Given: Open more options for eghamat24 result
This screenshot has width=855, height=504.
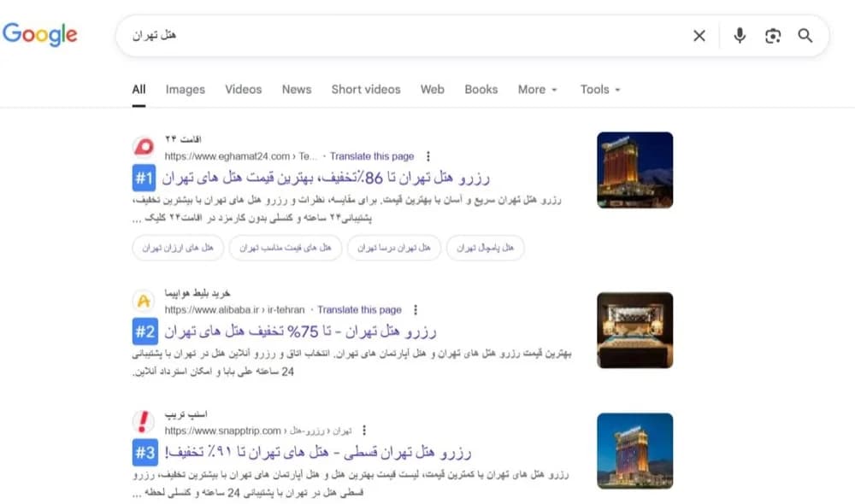Looking at the screenshot, I should (x=428, y=156).
